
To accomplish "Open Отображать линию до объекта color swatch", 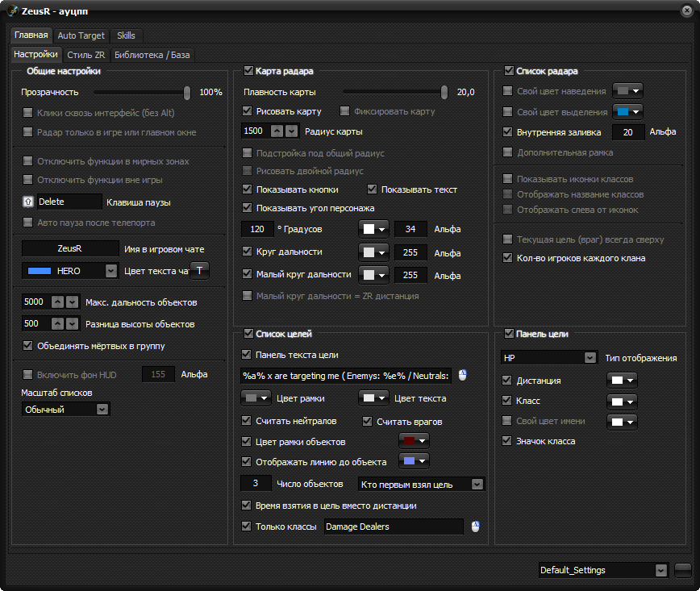I will tap(414, 460).
